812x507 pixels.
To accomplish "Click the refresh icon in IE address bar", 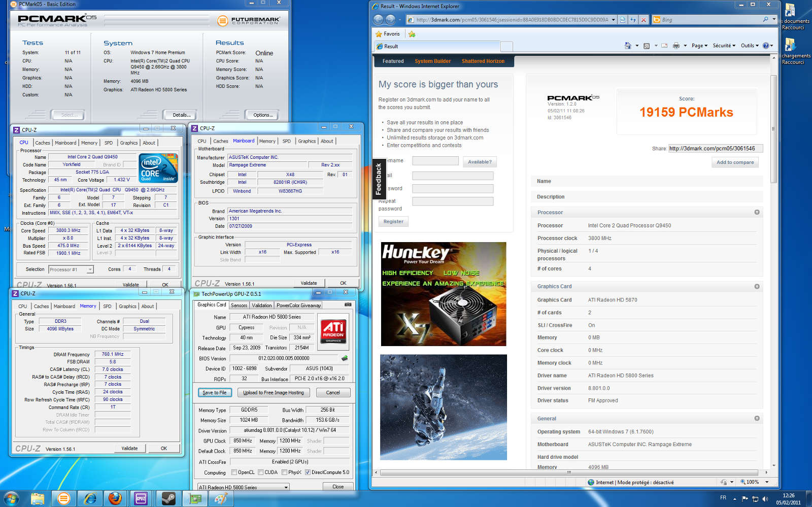I will 633,20.
